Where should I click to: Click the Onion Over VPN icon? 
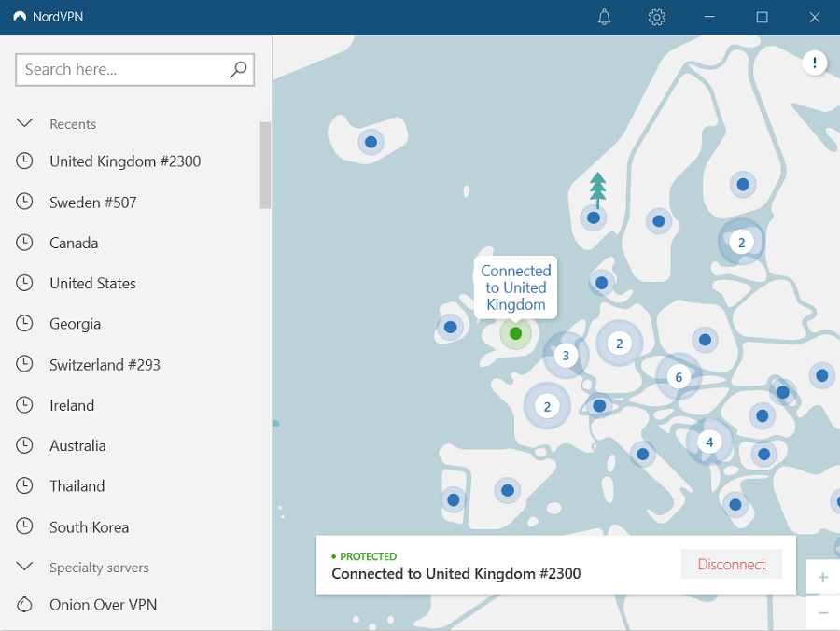pos(25,605)
